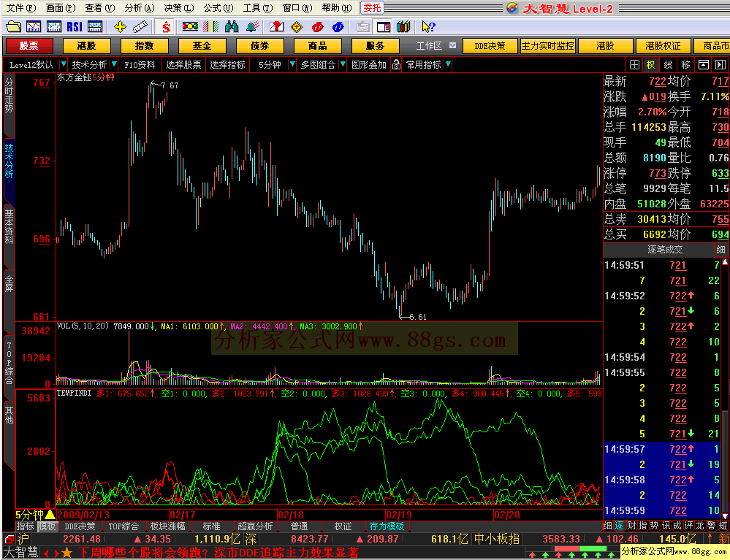
Task: Click the blue quote board icon after RSI
Action: 95,26
